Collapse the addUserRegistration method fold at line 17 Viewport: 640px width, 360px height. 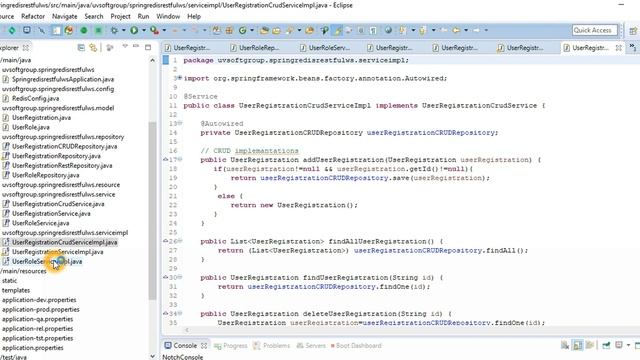click(x=180, y=159)
